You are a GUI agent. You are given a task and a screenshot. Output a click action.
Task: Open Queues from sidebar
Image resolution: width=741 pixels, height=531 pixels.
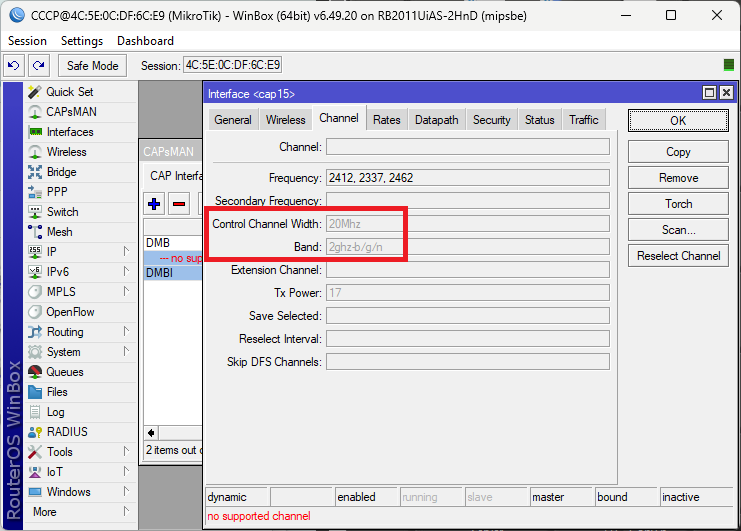point(80,372)
